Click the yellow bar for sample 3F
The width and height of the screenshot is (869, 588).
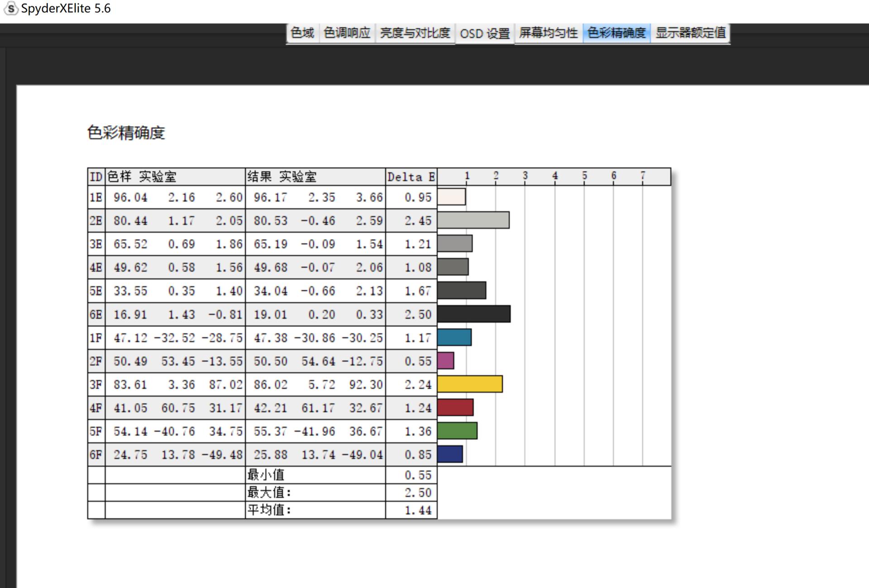[x=471, y=384]
